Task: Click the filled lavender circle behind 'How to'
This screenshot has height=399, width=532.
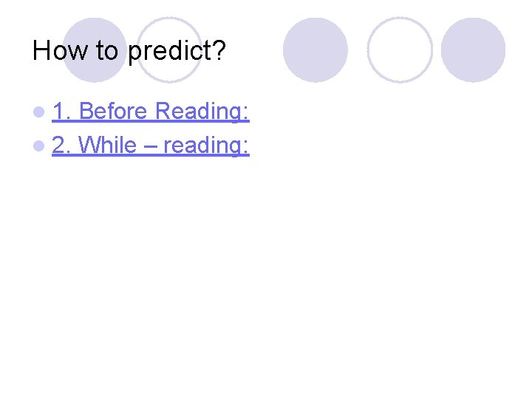Action: click(95, 50)
